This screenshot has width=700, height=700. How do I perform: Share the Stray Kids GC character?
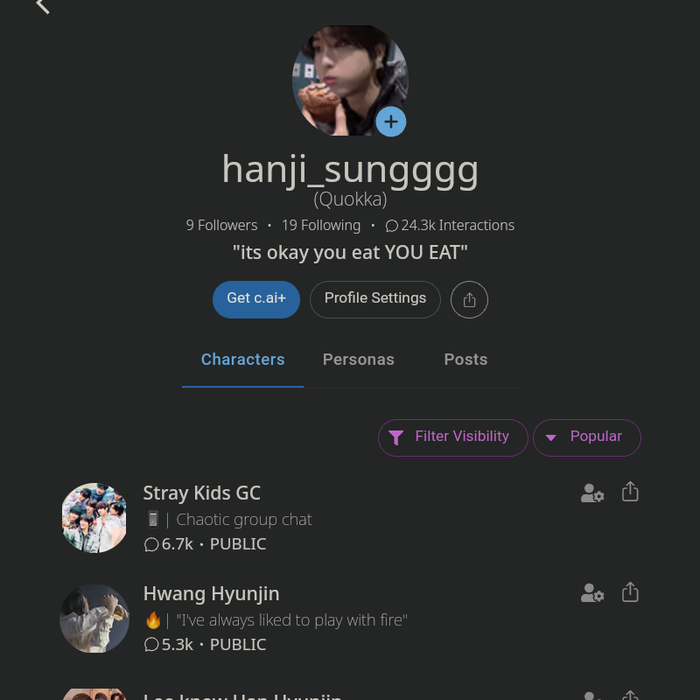pos(630,492)
